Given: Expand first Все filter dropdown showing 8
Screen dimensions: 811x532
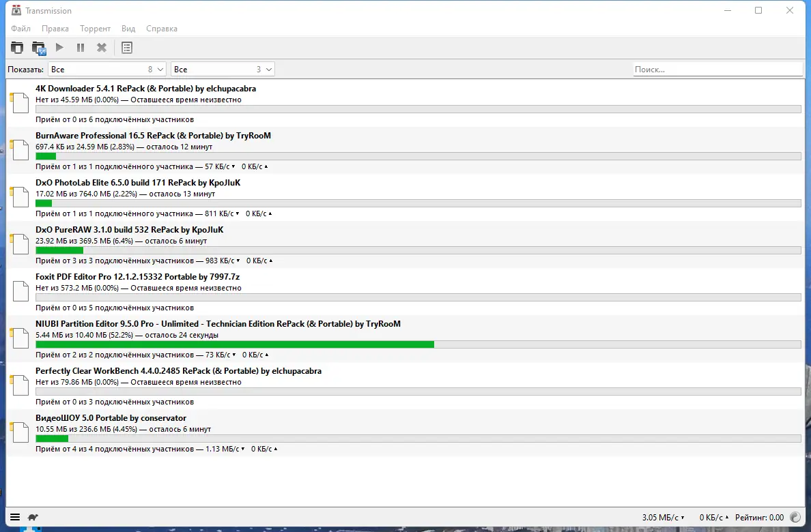Looking at the screenshot, I should pyautogui.click(x=106, y=70).
